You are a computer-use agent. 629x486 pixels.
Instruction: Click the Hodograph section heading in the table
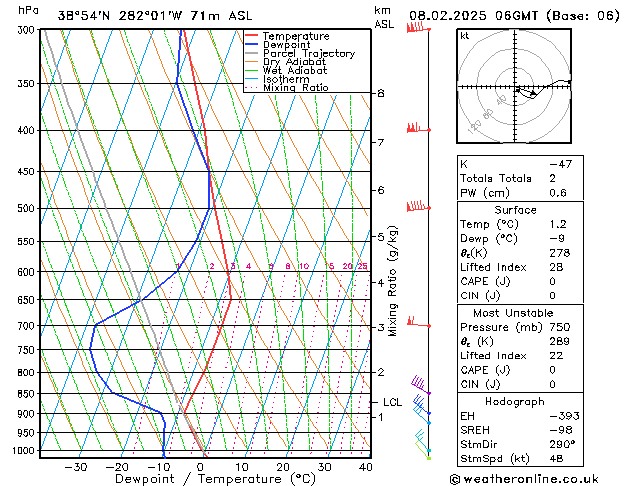pyautogui.click(x=515, y=402)
